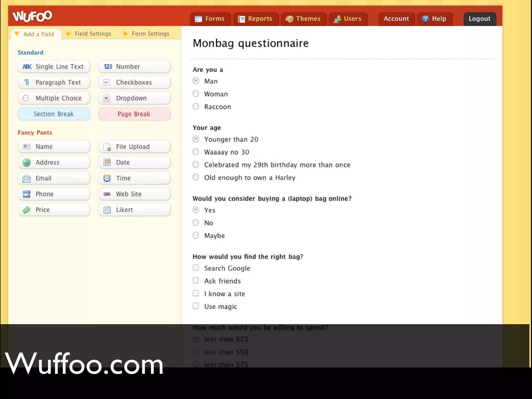Click the pilcrow icon for Paragraph Text
The height and width of the screenshot is (399, 532).
[26, 82]
